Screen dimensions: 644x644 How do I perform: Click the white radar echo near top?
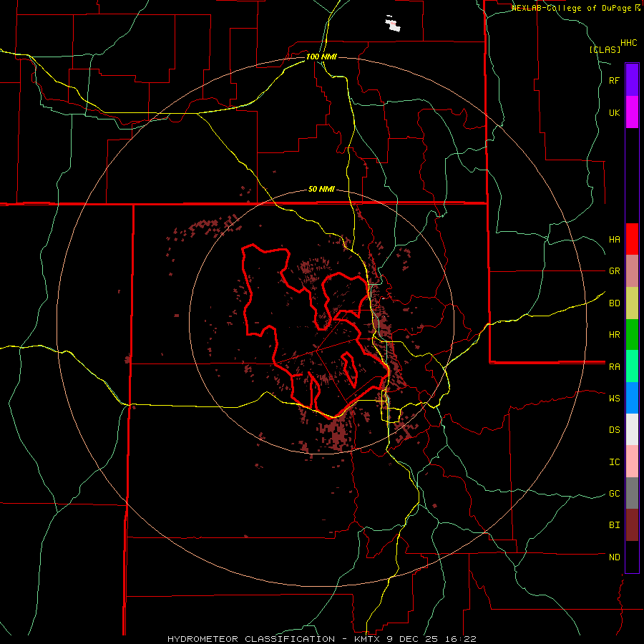point(393,24)
